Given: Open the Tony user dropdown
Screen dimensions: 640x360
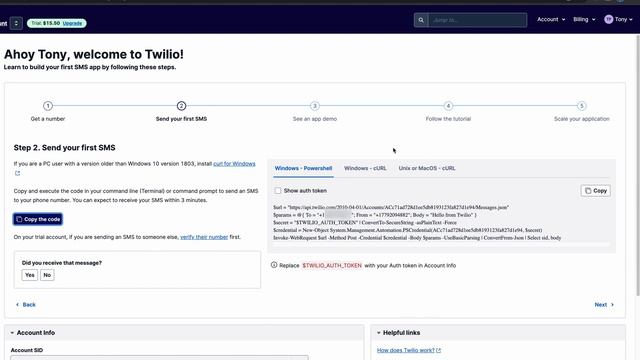Looking at the screenshot, I should (x=619, y=19).
